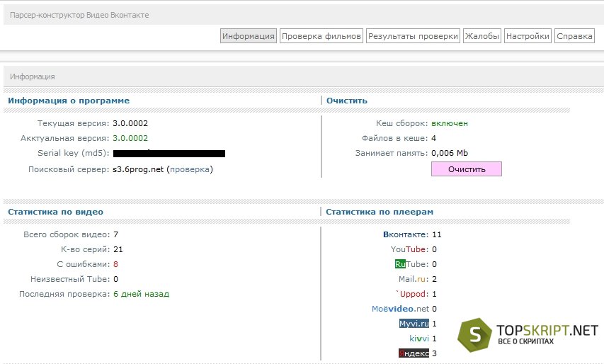
Task: Click the Всего сборок видео label
Action: (67, 234)
